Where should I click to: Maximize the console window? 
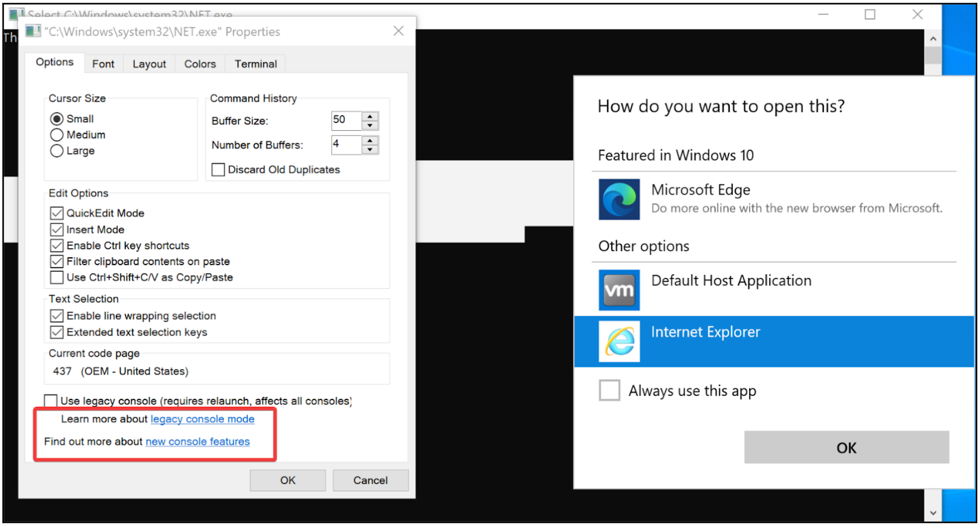(870, 15)
